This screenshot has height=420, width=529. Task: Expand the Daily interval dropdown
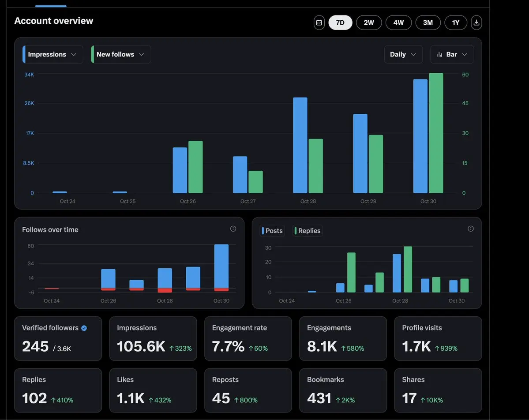pos(403,54)
